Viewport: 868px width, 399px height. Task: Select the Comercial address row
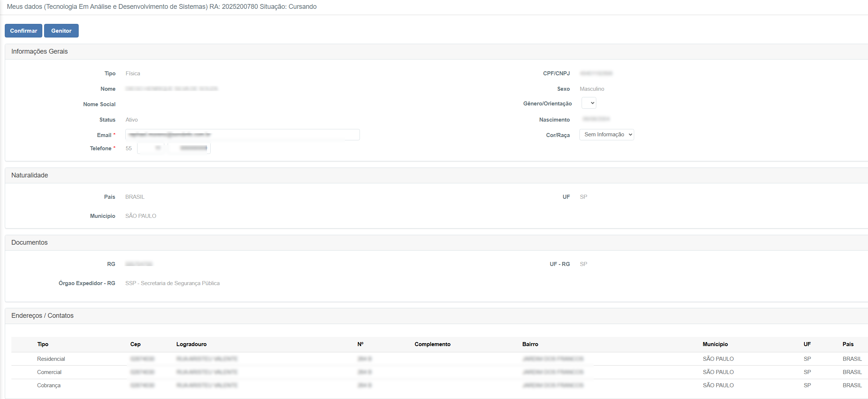point(49,372)
